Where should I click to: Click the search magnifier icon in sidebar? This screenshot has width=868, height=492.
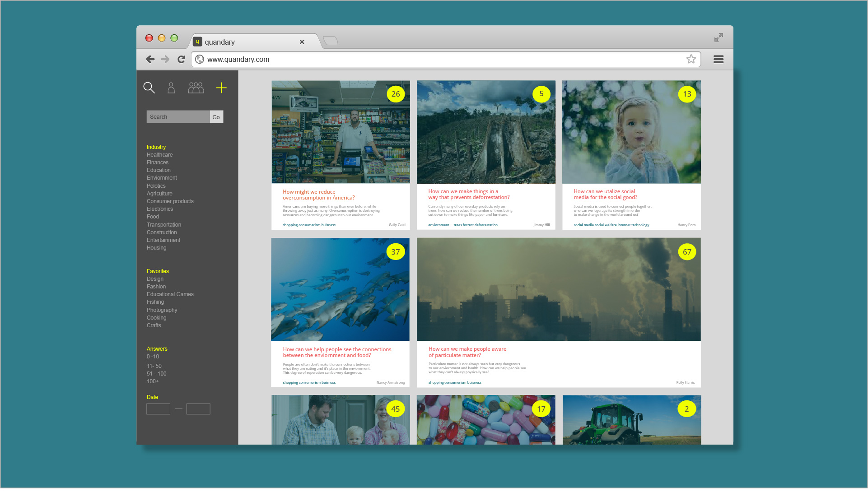[x=149, y=88]
